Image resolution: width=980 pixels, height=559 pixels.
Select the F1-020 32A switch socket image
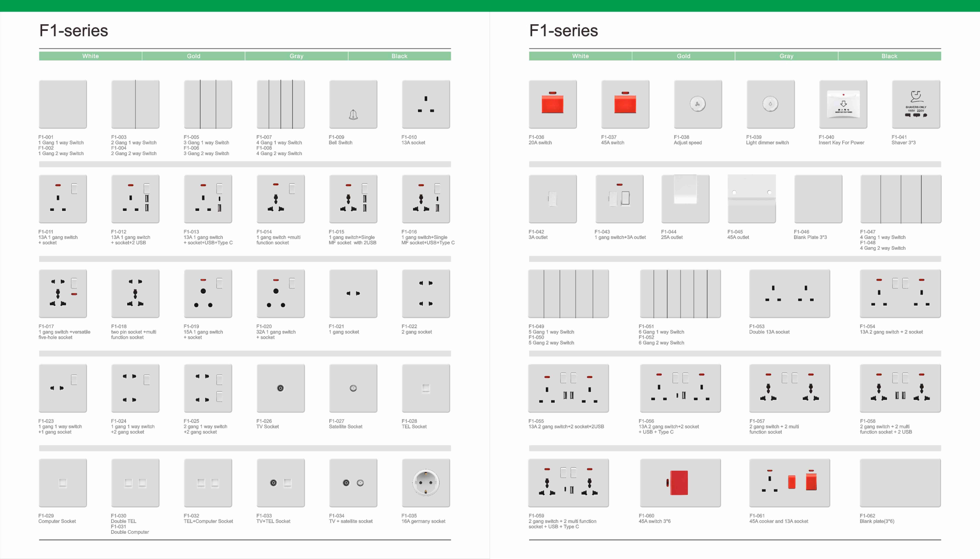[x=281, y=294]
